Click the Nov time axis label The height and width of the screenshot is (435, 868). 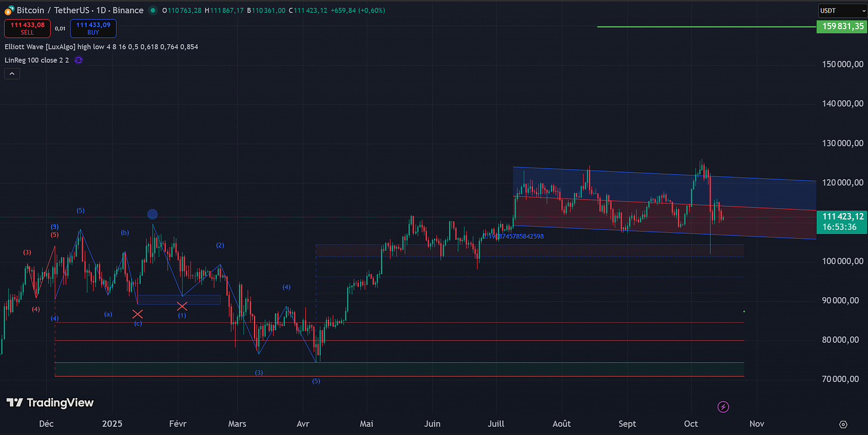point(756,424)
